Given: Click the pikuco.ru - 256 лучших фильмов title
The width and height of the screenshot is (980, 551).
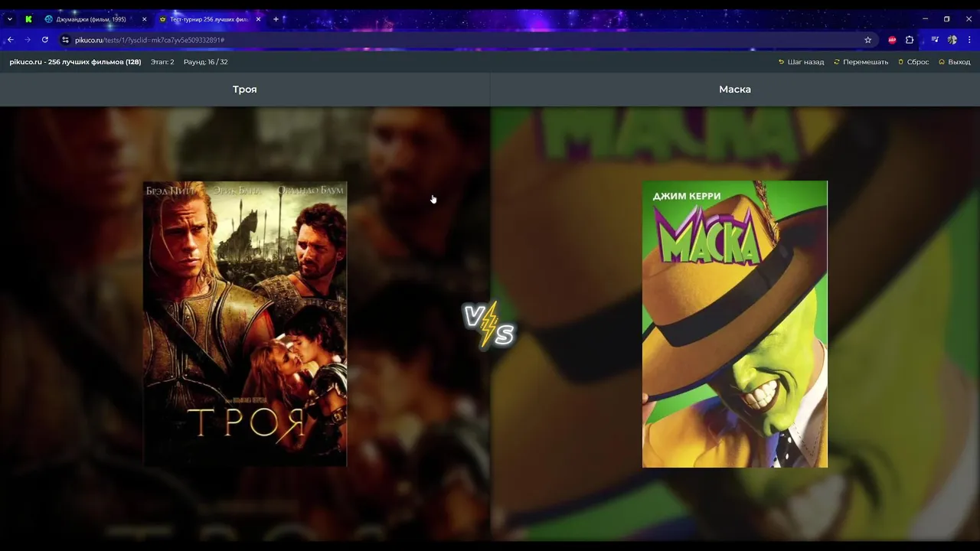Looking at the screenshot, I should click(75, 62).
